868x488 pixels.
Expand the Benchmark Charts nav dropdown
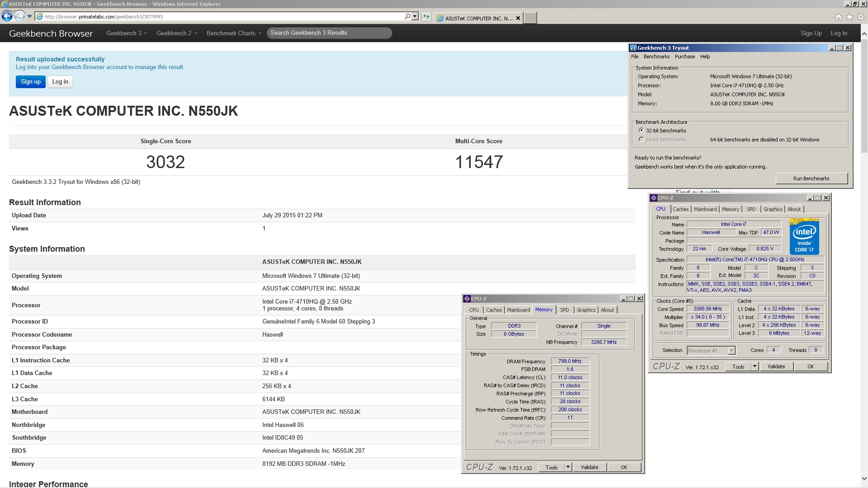point(234,33)
